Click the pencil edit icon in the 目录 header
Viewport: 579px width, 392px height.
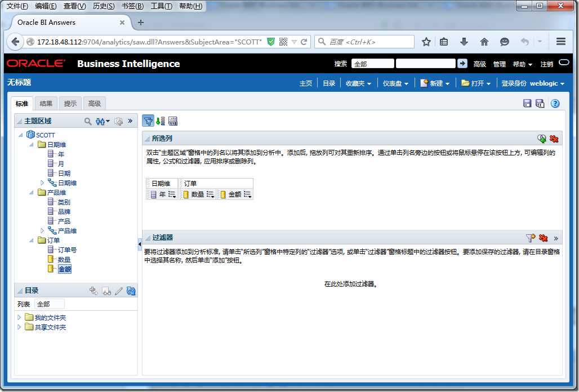[118, 291]
